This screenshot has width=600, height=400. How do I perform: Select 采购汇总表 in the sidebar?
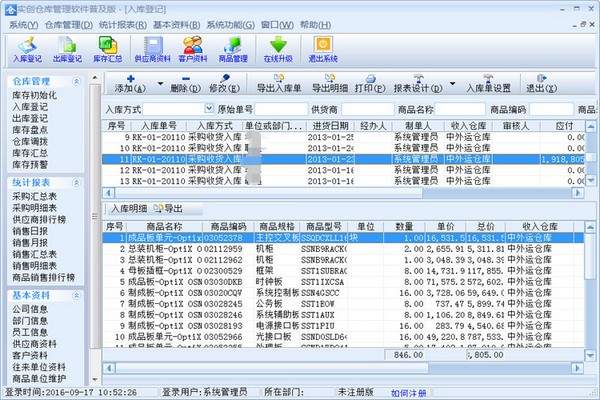(x=34, y=197)
